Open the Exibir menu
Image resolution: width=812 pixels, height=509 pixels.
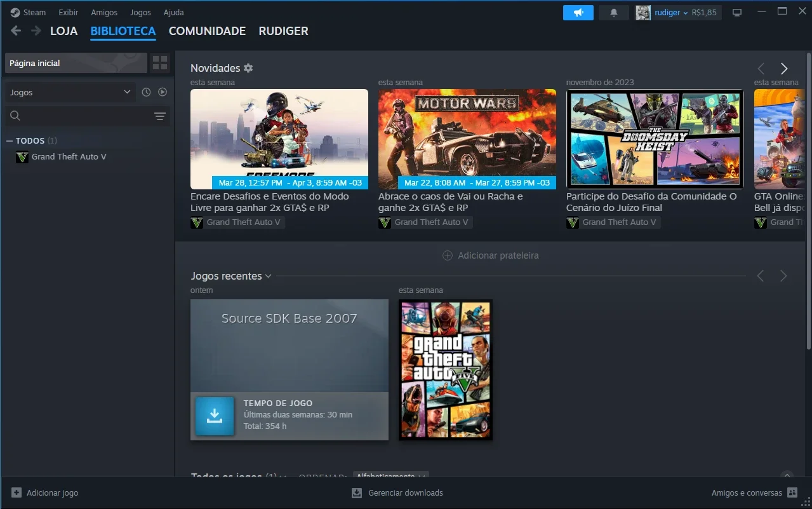(x=69, y=13)
